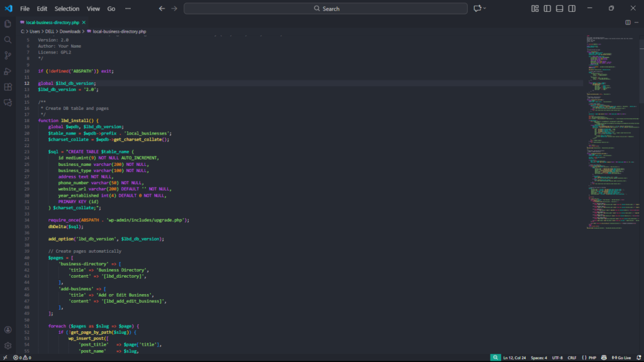Open the Selection menu
644x362 pixels.
(x=67, y=9)
